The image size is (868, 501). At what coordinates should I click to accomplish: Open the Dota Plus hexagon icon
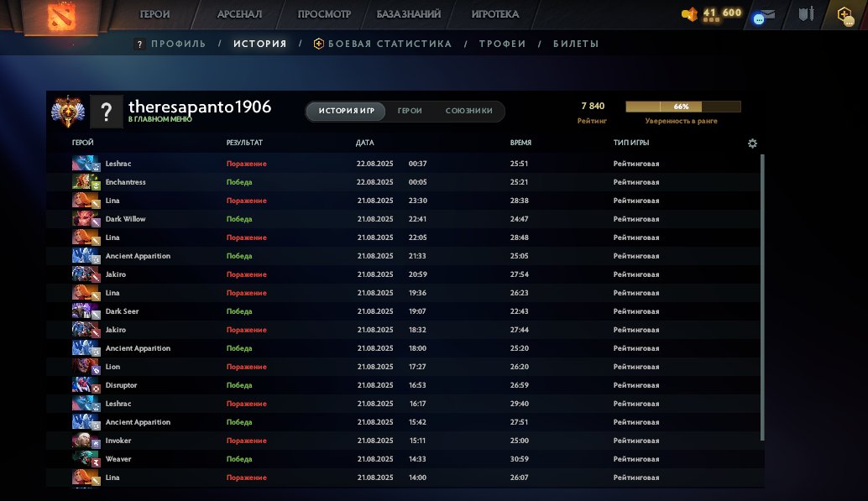point(845,14)
